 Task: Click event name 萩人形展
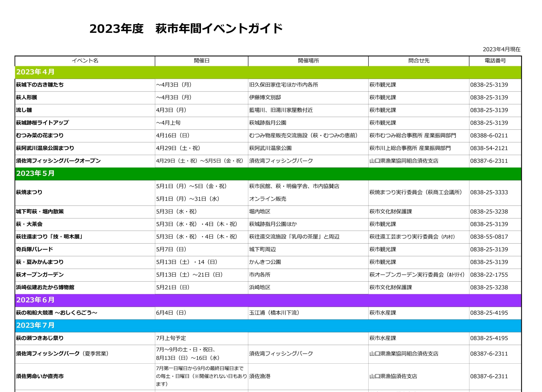click(x=26, y=97)
